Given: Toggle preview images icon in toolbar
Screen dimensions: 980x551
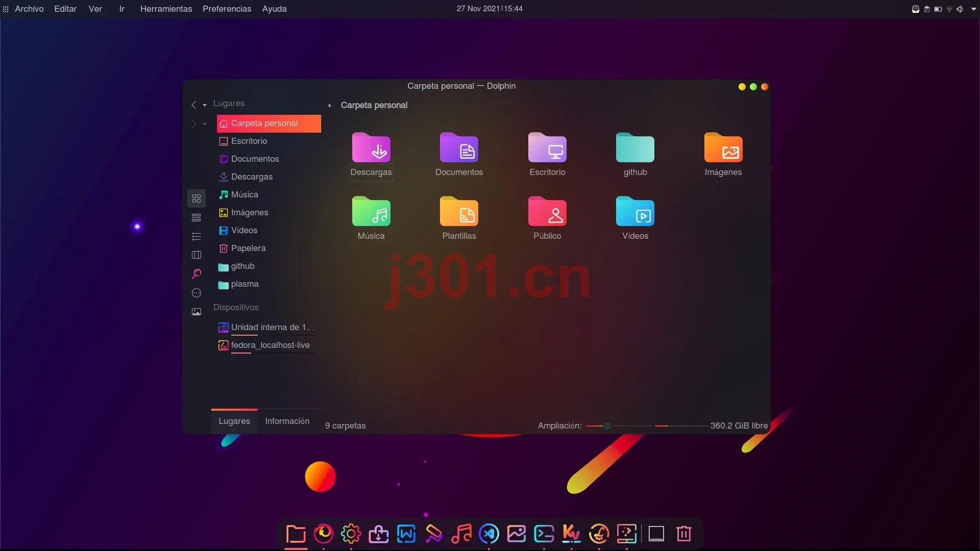Looking at the screenshot, I should click(197, 312).
